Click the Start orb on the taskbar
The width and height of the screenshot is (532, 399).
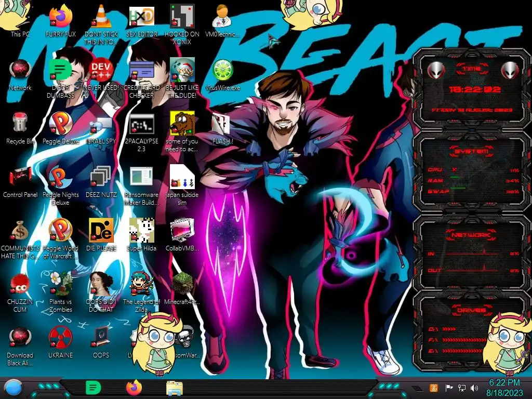tap(14, 388)
